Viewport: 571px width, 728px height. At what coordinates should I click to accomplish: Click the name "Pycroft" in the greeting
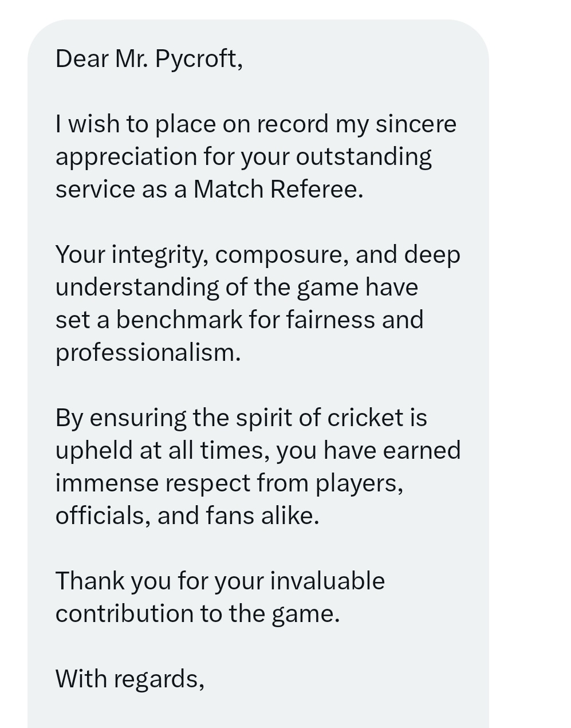198,59
